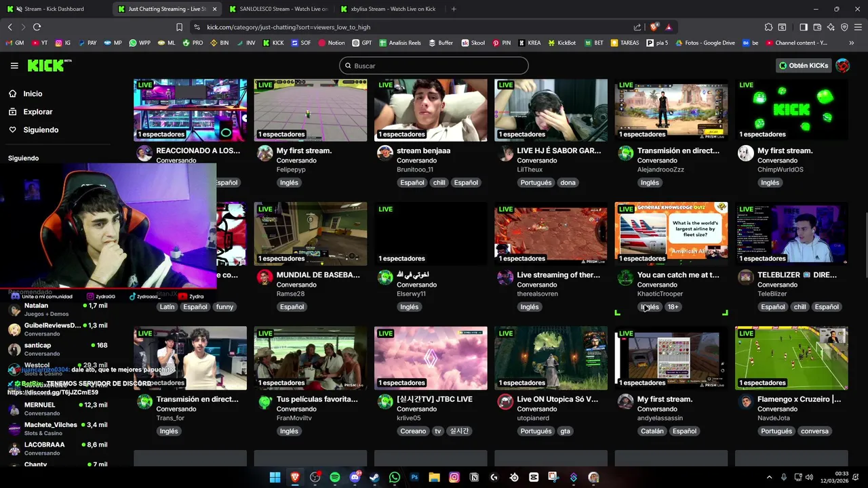868x488 pixels.
Task: Click the address bar URL
Action: point(288,27)
